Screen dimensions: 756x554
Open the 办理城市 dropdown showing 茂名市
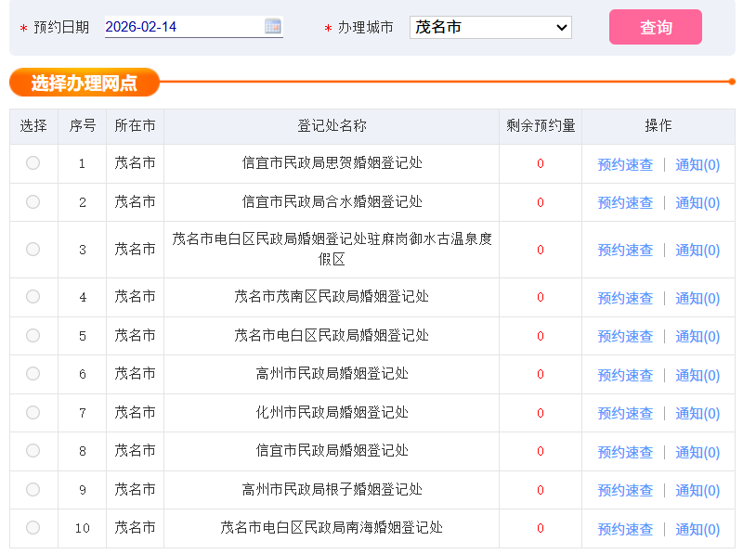(489, 27)
